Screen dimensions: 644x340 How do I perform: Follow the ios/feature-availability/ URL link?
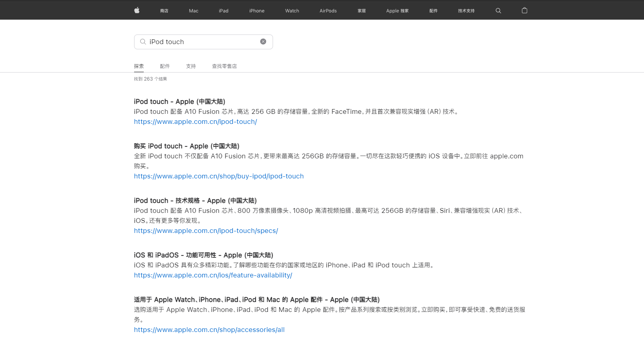click(x=213, y=275)
